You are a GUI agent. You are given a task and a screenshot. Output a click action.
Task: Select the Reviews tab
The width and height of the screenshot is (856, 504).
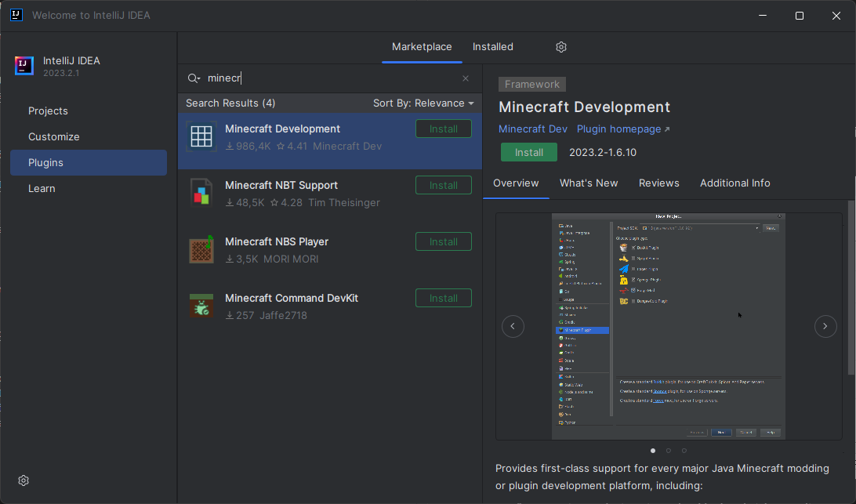pos(658,183)
